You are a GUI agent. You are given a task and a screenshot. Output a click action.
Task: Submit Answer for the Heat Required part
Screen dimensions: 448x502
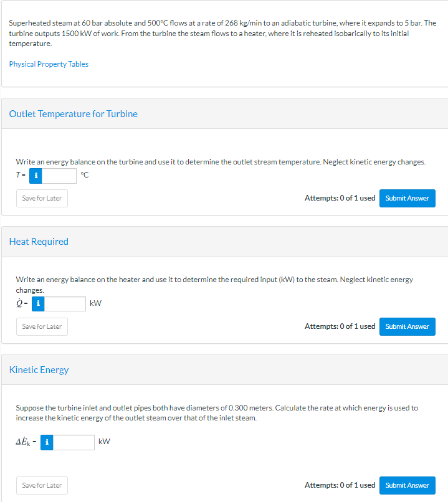tap(407, 326)
